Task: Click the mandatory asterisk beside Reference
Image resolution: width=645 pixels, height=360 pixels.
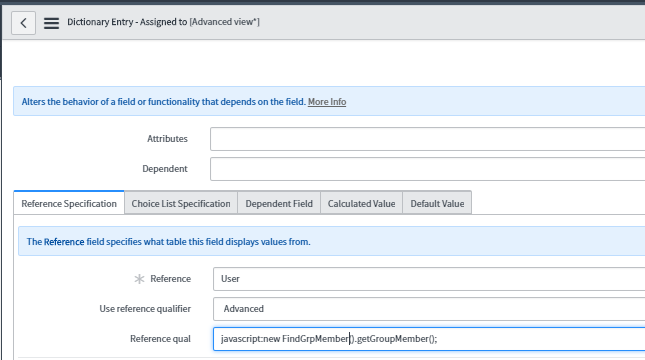Action: (139, 279)
